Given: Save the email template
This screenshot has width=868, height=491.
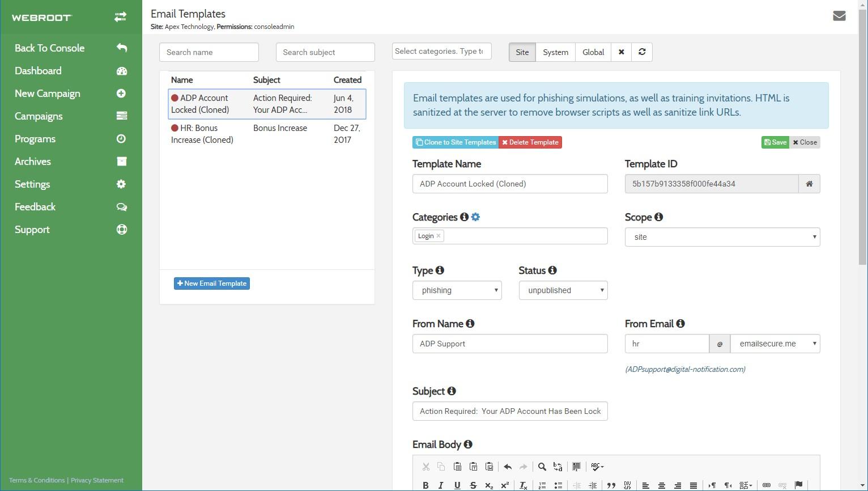Looking at the screenshot, I should tap(775, 142).
